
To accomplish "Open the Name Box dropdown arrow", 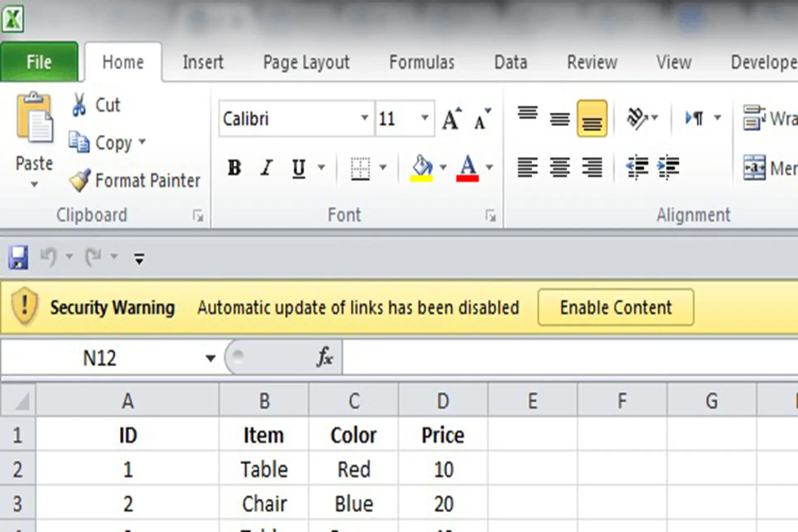I will tap(210, 358).
